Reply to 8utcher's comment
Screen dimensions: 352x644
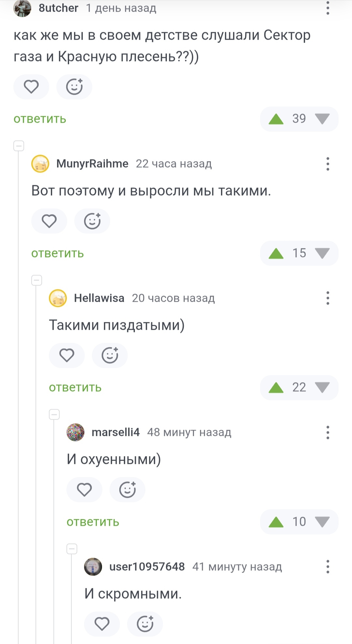(x=40, y=119)
